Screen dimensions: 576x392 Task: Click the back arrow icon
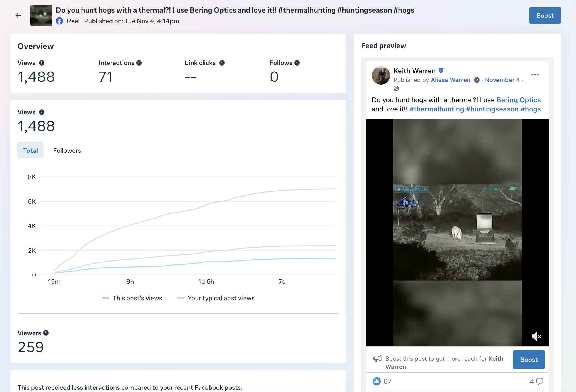click(19, 15)
